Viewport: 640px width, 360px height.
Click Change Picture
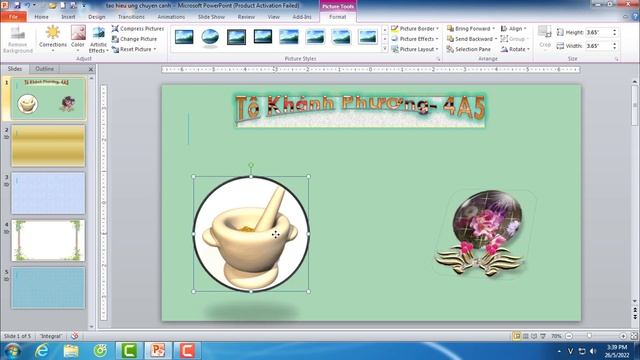[134, 39]
